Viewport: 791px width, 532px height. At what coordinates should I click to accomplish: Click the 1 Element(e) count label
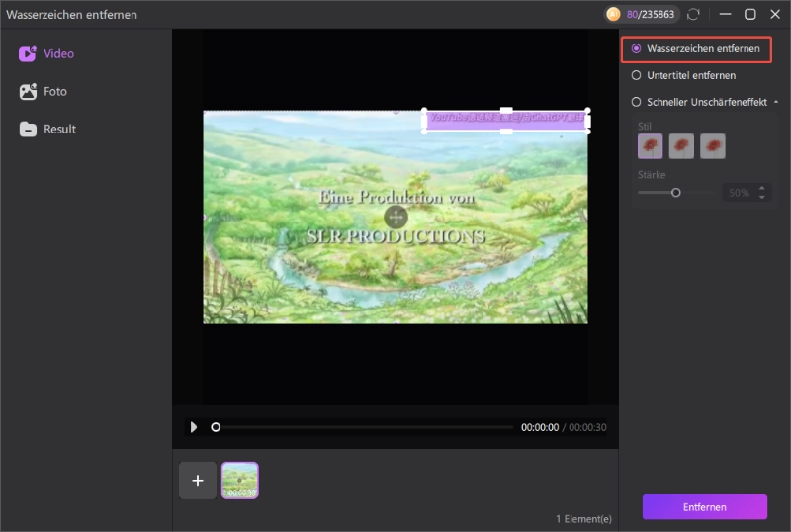(583, 518)
